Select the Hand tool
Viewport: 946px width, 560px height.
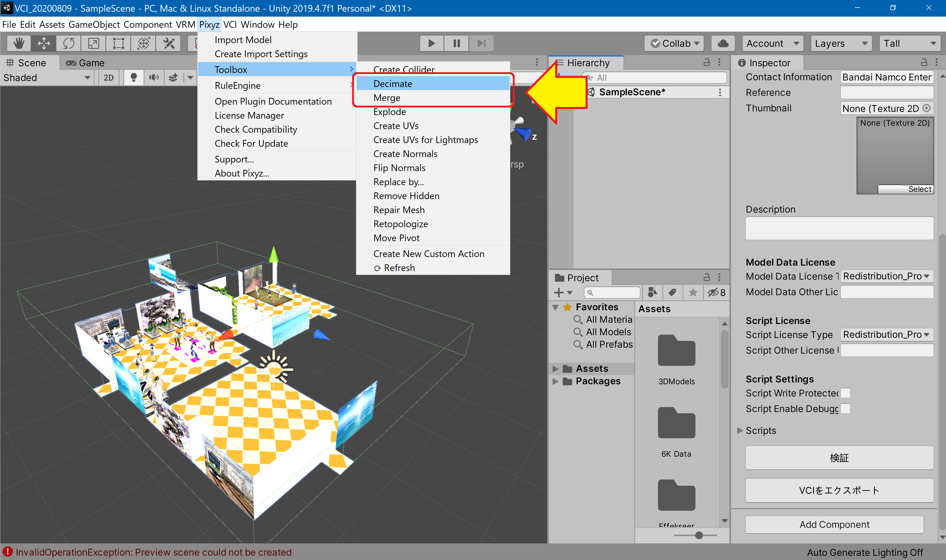pyautogui.click(x=19, y=43)
